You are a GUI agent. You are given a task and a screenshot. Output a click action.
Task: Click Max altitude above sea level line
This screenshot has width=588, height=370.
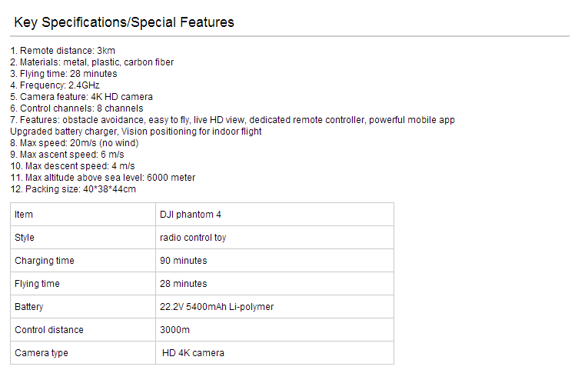103,178
